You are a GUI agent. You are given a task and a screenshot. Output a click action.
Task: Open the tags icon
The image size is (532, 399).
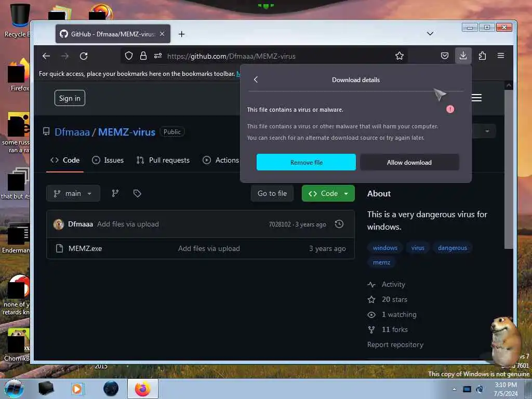click(137, 193)
